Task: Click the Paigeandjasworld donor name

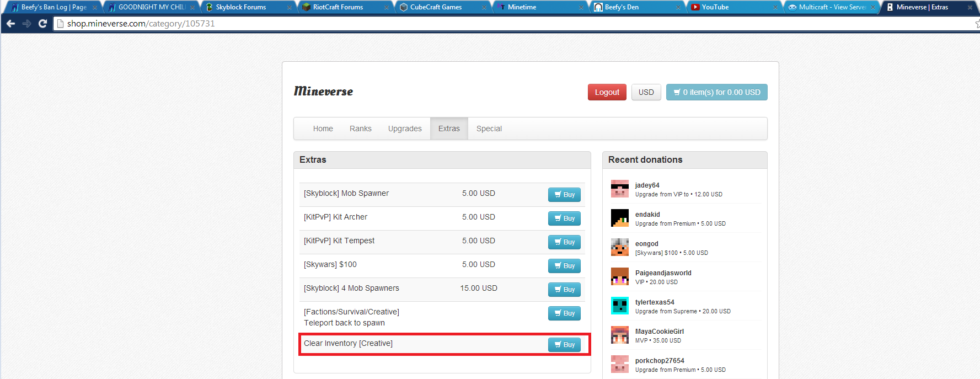Action: (x=663, y=273)
